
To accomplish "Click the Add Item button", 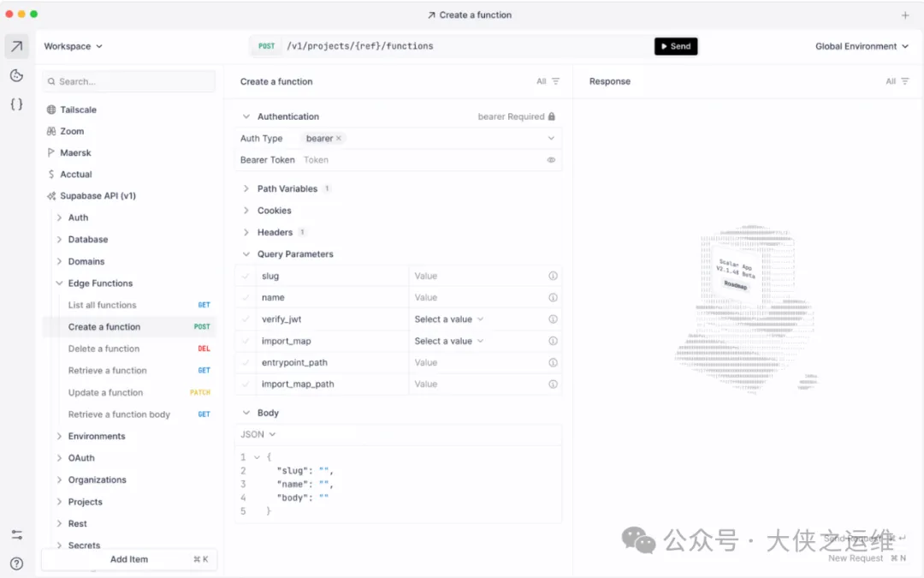I will pyautogui.click(x=129, y=559).
